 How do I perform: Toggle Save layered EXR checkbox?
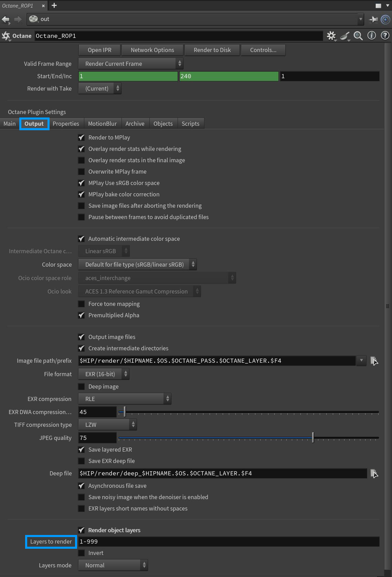82,450
